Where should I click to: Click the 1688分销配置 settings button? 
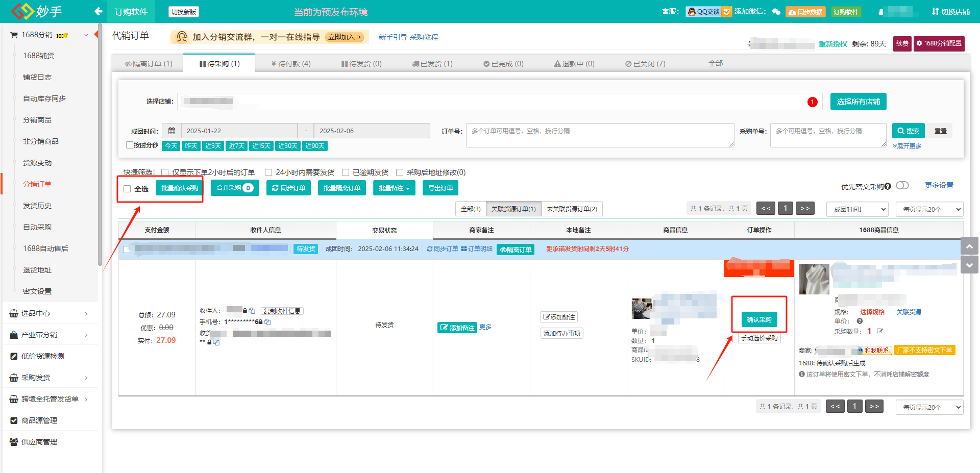tap(939, 43)
